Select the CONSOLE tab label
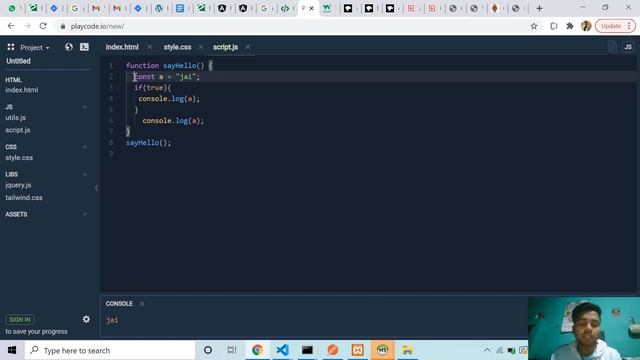Screen dimensions: 640x360 119,304
